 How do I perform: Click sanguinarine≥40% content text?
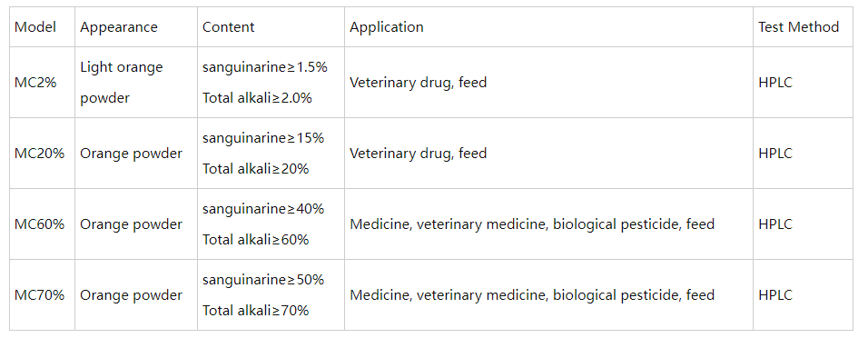click(263, 210)
